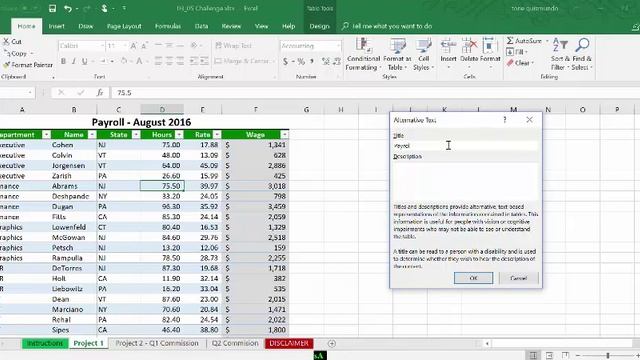Open Sort & Filter menu
640x360 pixels.
pyautogui.click(x=560, y=54)
